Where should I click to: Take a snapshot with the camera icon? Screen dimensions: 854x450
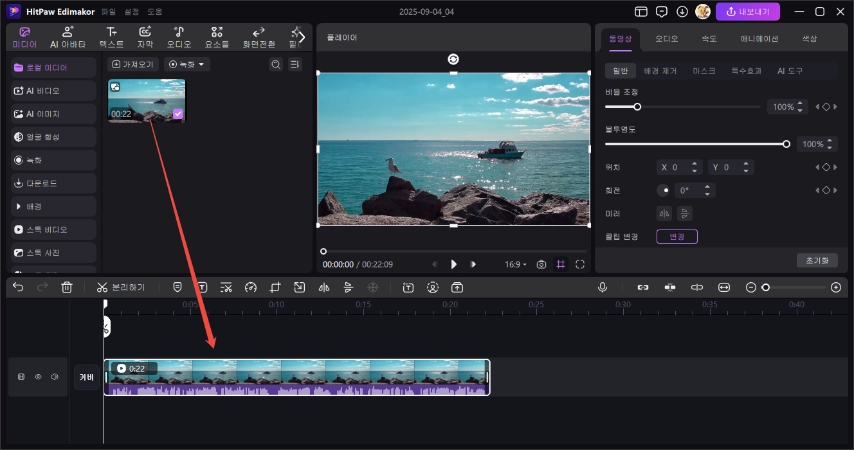coord(541,264)
